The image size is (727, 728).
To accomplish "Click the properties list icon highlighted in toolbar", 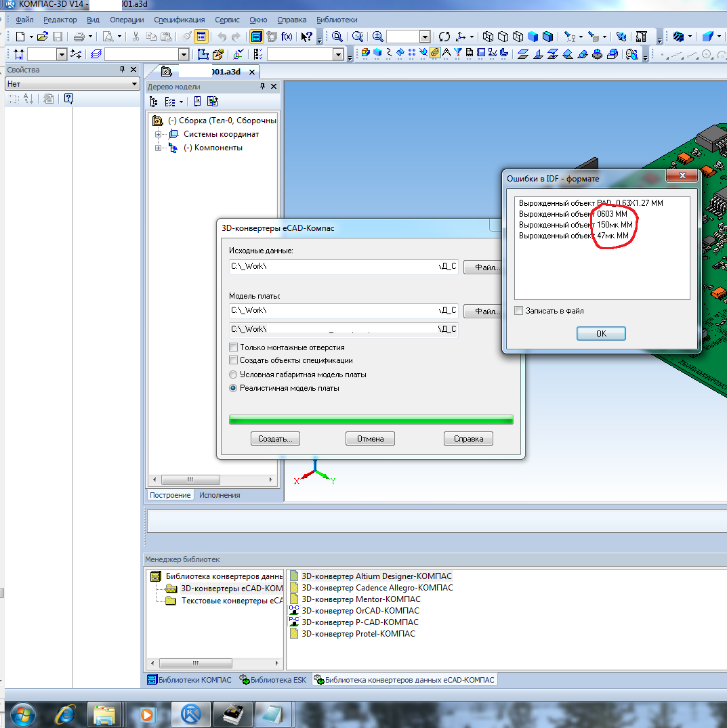I will (x=201, y=36).
